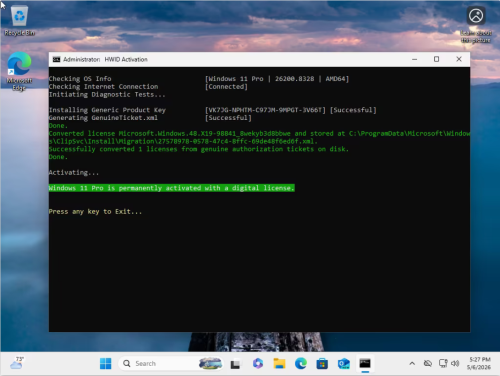Minimize the HWID Activation window

pos(414,59)
